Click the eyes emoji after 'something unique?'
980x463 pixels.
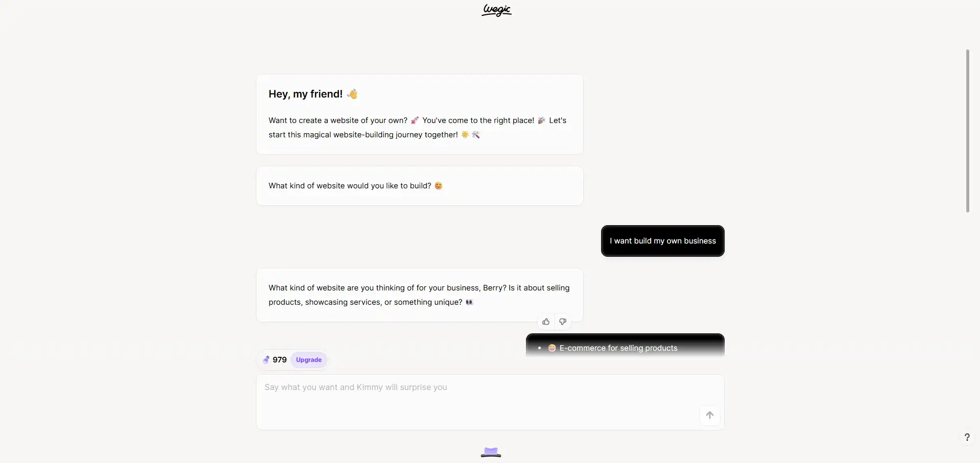tap(469, 302)
